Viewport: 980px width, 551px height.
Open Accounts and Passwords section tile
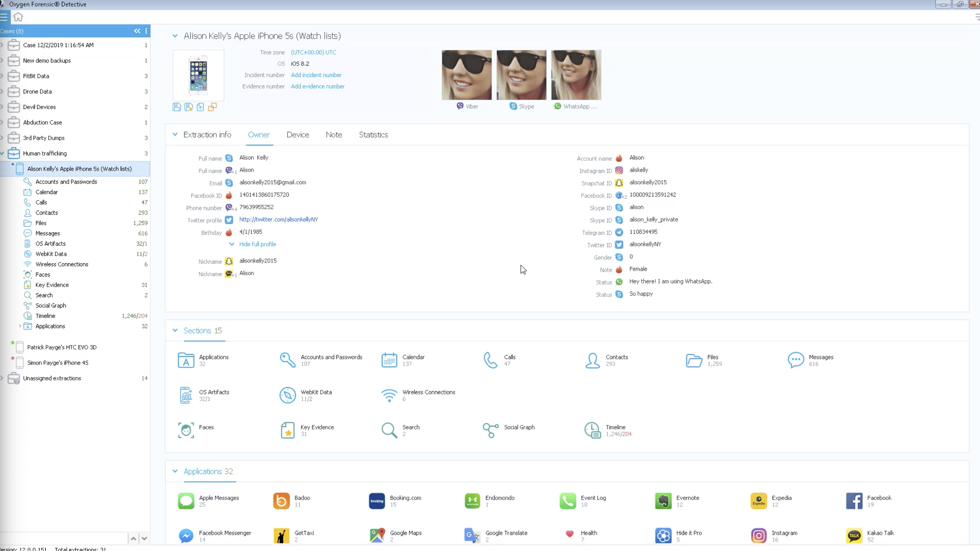tap(321, 360)
